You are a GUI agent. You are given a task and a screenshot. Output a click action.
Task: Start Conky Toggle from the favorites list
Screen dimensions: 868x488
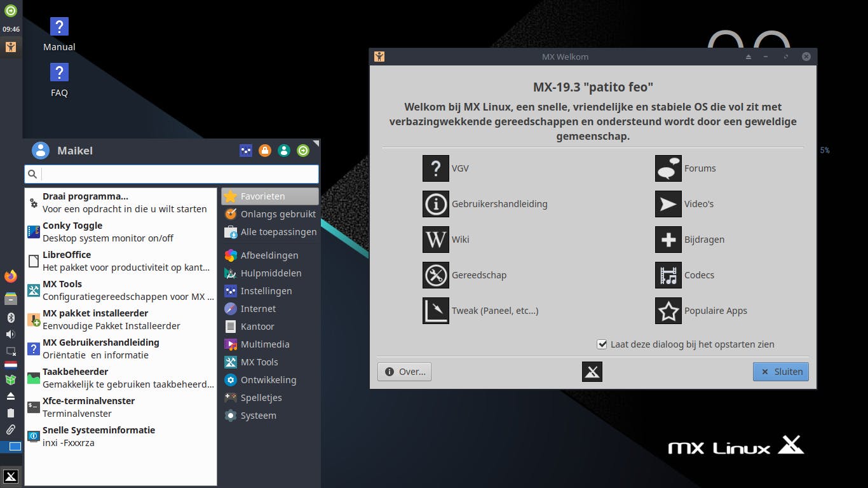coord(121,232)
